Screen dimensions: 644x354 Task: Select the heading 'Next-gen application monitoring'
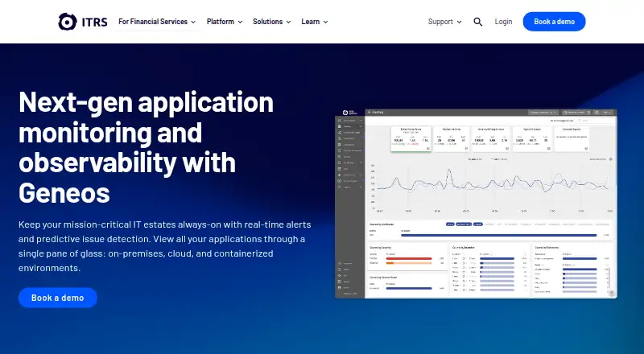click(147, 147)
